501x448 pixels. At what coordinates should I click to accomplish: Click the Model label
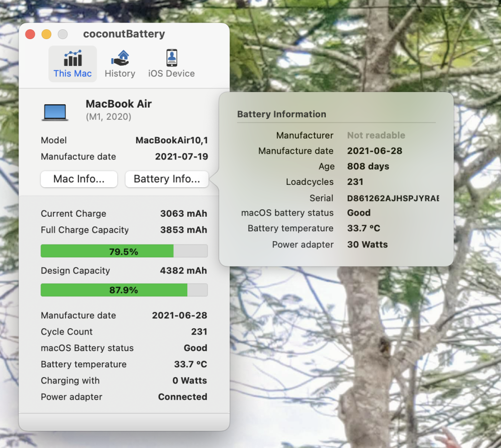coord(54,140)
